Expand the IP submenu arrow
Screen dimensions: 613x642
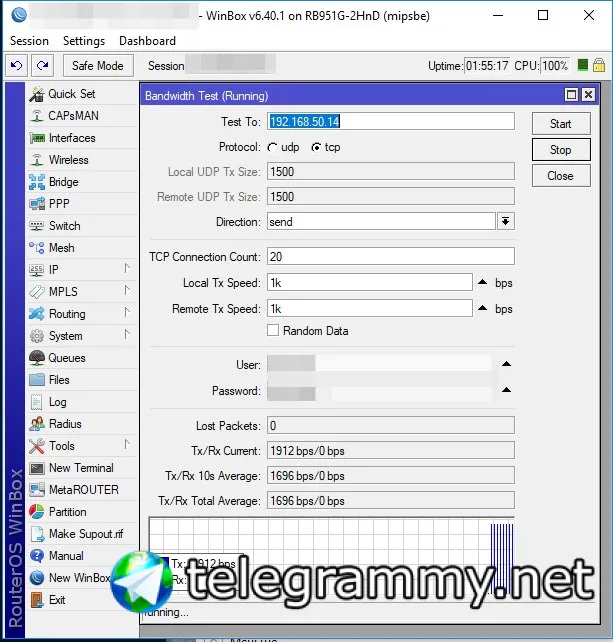click(127, 269)
